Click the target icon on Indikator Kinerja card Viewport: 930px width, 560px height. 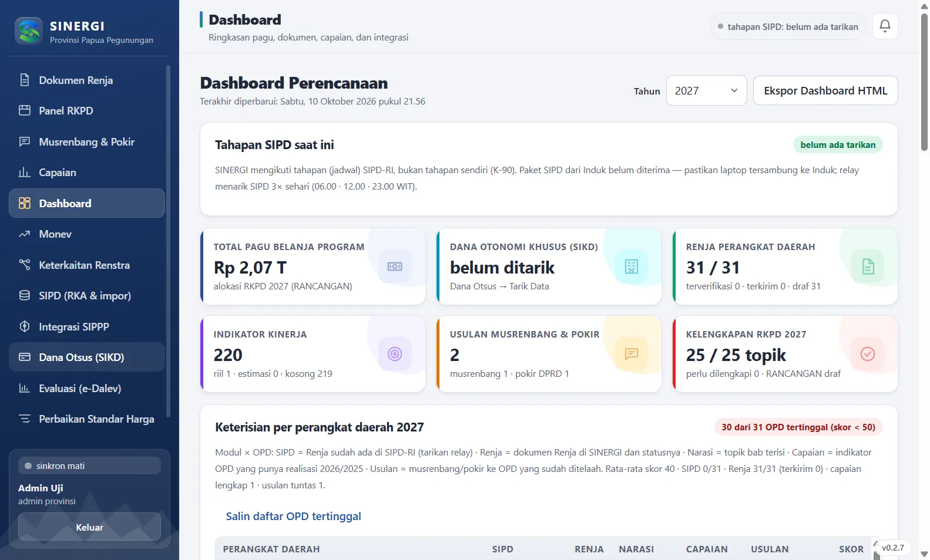coord(395,354)
